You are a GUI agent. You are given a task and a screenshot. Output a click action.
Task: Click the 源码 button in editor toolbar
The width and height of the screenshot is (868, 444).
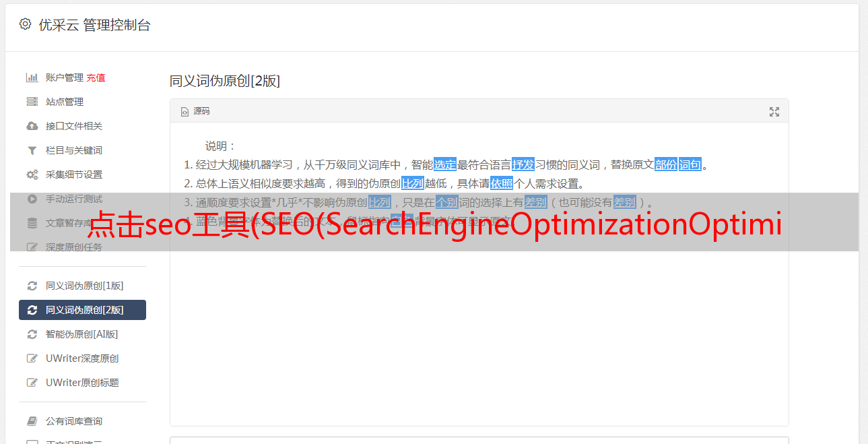195,111
